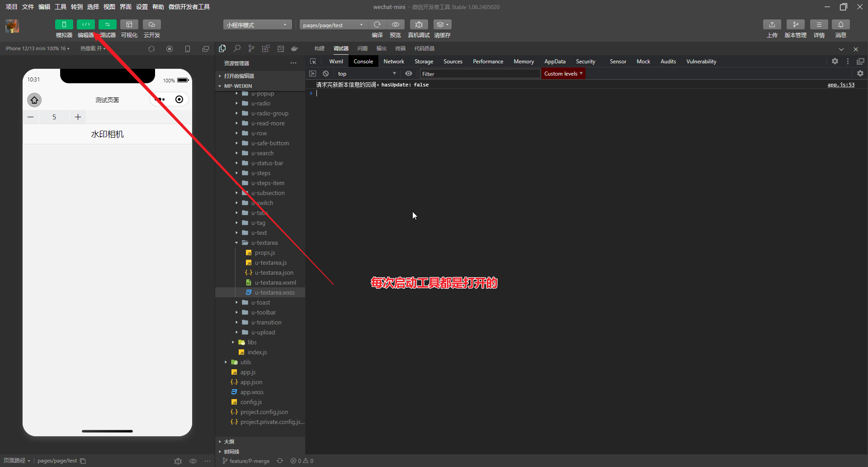The width and height of the screenshot is (868, 467).
Task: Start real device debugging (真机调试)
Action: click(x=419, y=24)
